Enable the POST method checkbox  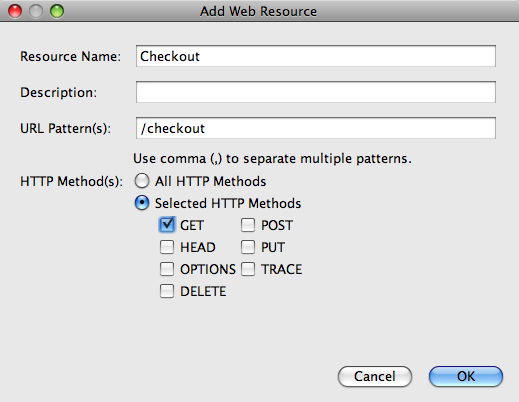[248, 225]
